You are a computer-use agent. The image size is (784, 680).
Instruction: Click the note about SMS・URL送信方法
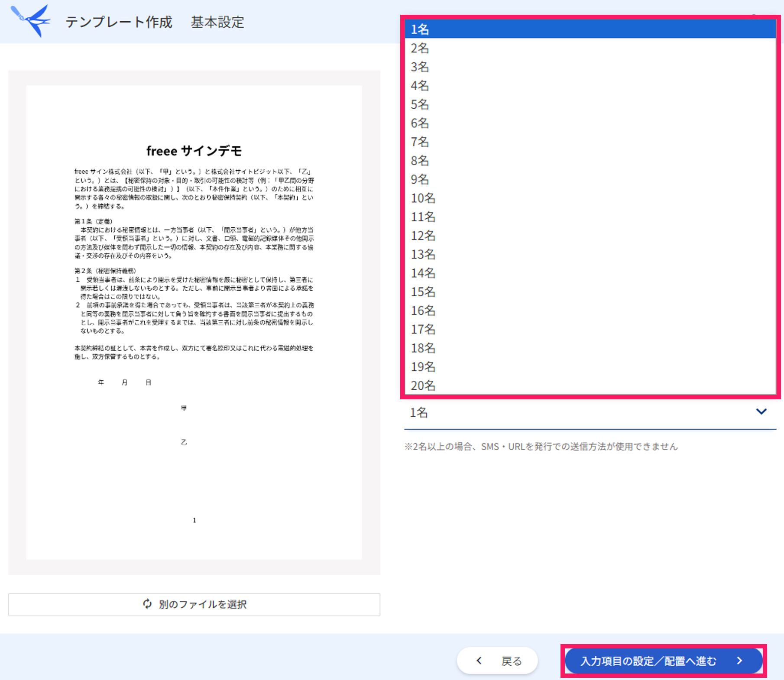(541, 447)
